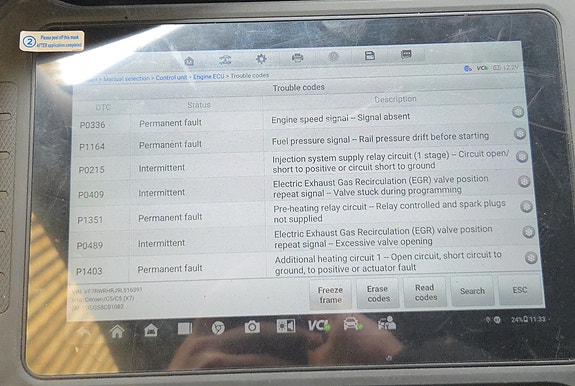Select the P0215 trouble code

point(91,170)
